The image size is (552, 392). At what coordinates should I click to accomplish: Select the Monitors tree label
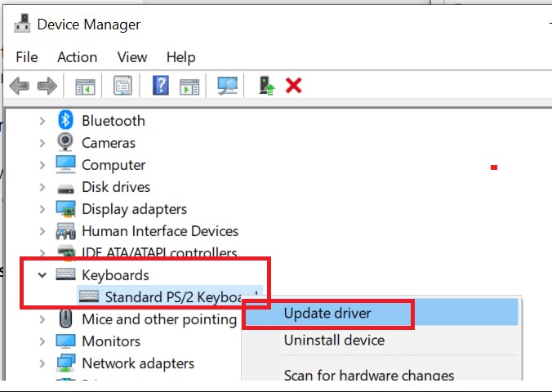coord(111,341)
